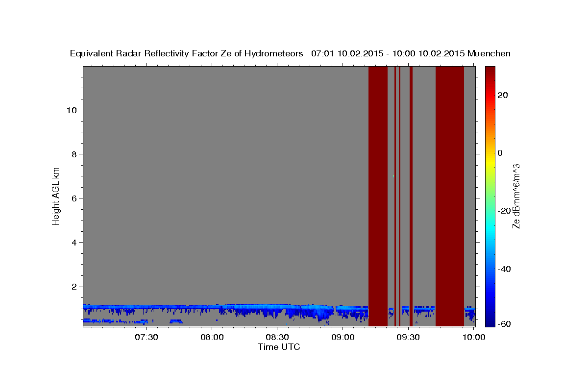Click the 09:00 time tick label
The height and width of the screenshot is (392, 588).
pyautogui.click(x=343, y=337)
